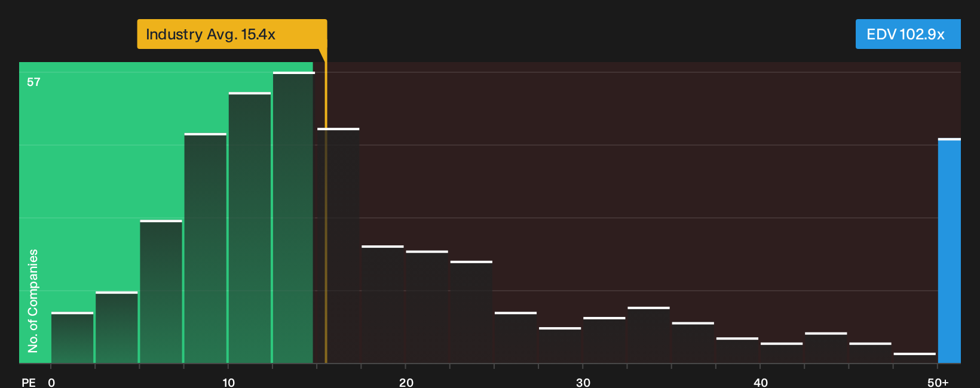Click the Industry Avg. 15.4x label

pyautogui.click(x=232, y=34)
